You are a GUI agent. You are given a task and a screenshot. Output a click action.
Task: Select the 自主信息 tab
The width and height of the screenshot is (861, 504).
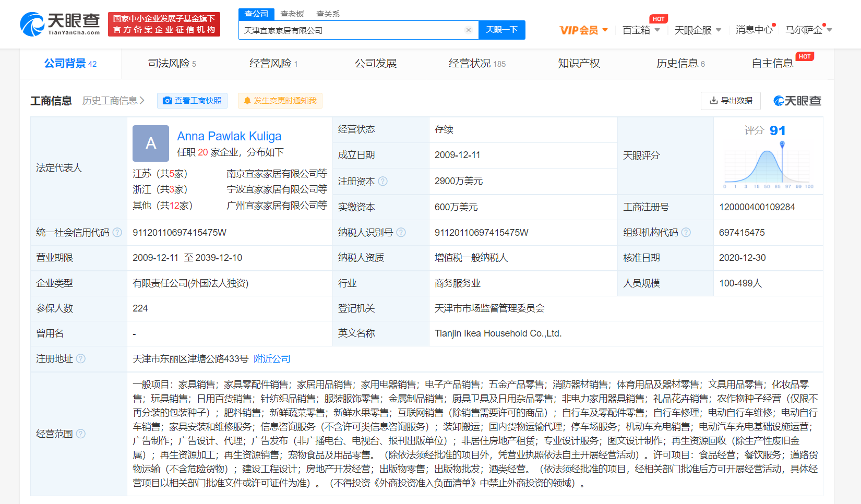pos(772,64)
